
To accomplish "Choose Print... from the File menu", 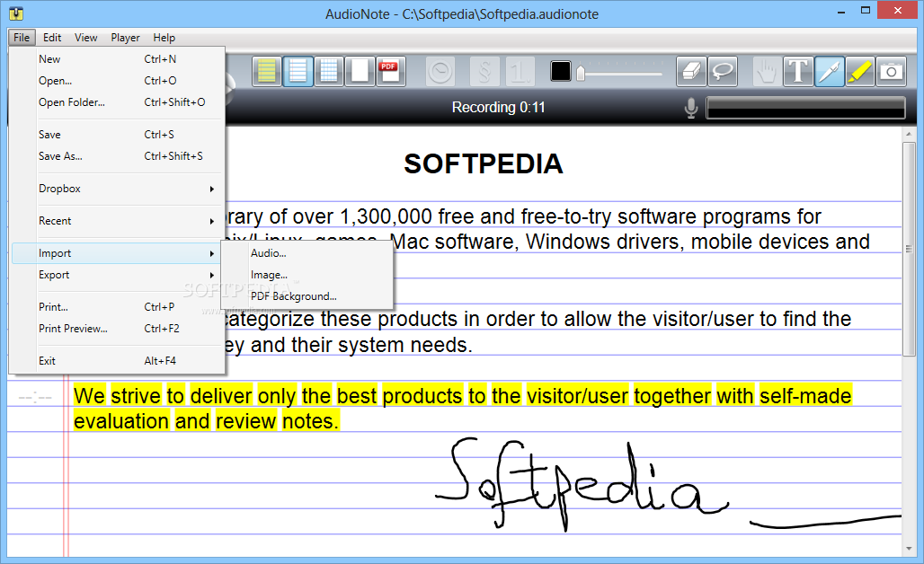I will 118,307.
